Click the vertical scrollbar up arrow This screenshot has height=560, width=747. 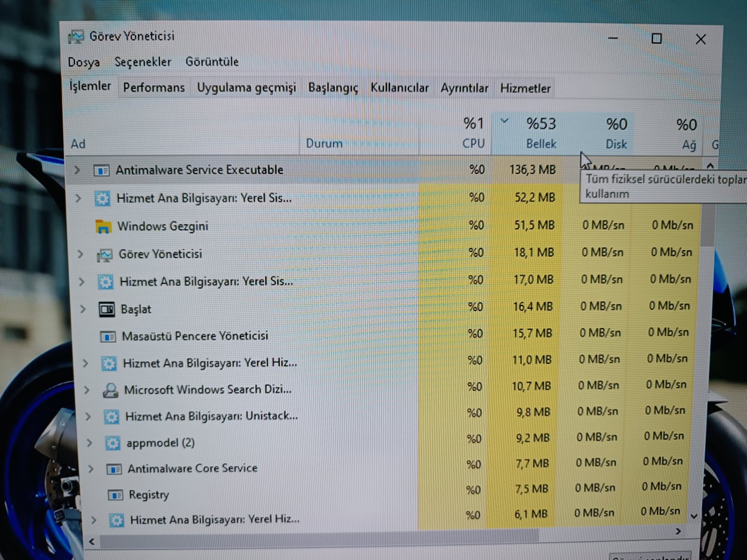point(710,166)
